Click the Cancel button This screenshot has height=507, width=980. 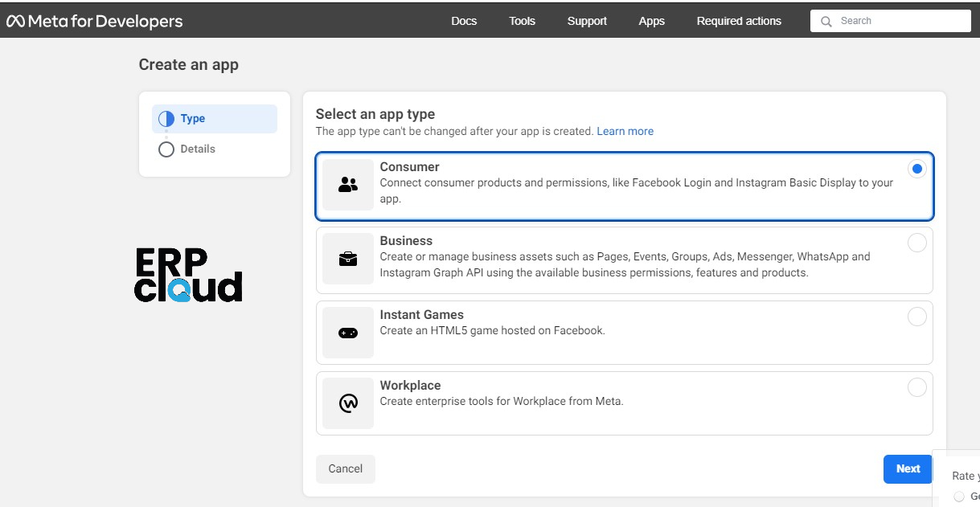tap(346, 469)
